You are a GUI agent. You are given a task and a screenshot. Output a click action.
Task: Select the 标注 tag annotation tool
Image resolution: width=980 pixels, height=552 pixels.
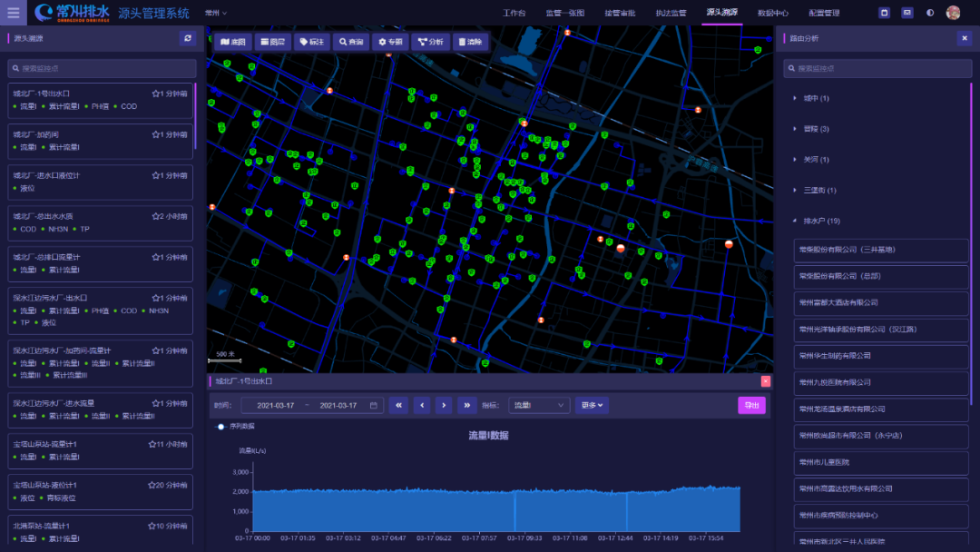pyautogui.click(x=311, y=42)
